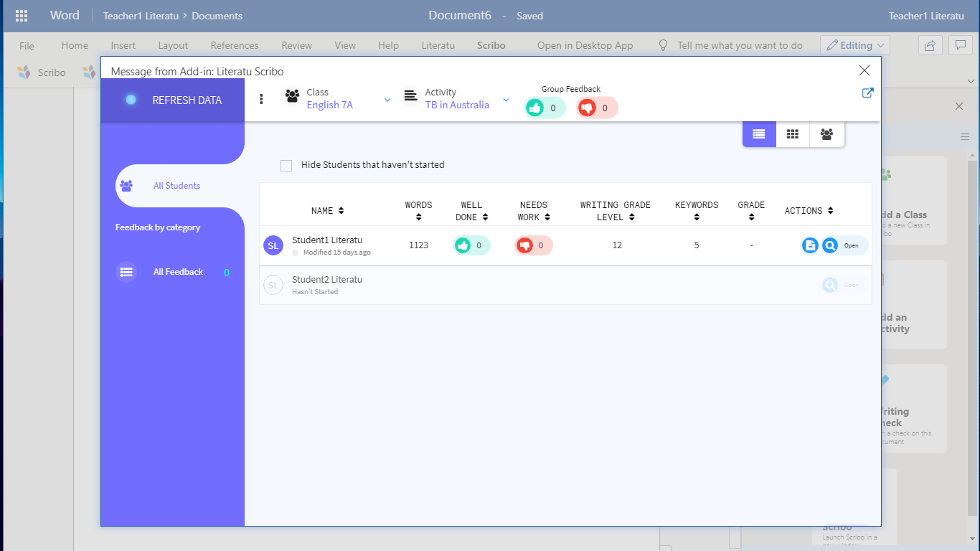Click the 1123 word count cell

[x=419, y=245]
